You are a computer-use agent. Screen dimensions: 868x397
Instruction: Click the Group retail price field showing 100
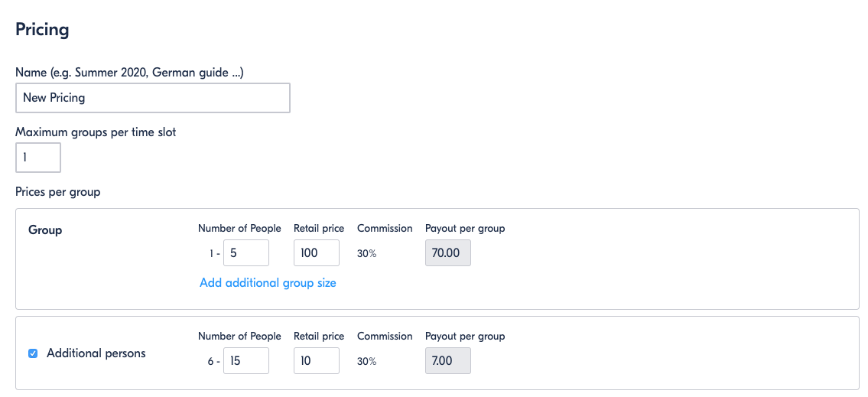(x=316, y=253)
